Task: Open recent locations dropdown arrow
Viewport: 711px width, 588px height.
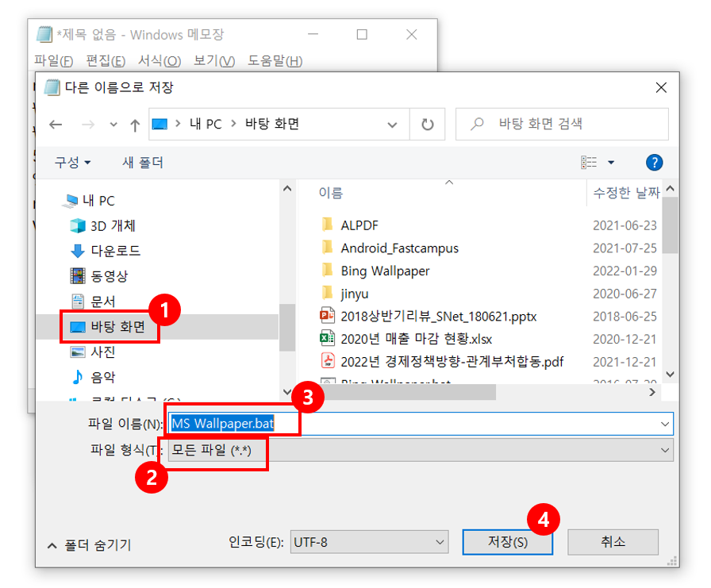Action: coord(113,125)
